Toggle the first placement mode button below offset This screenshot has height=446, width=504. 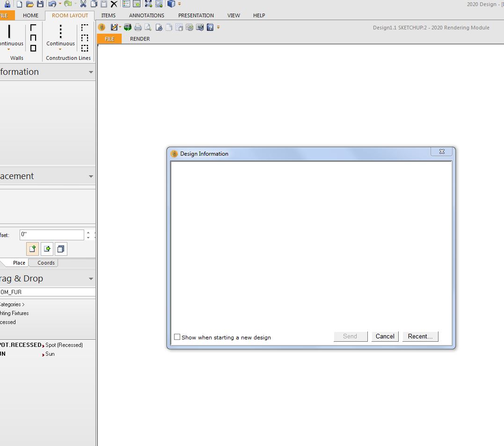click(32, 249)
